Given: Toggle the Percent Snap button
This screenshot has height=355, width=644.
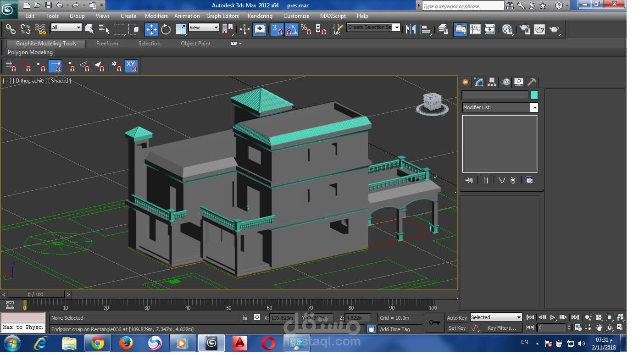Looking at the screenshot, I should [306, 29].
